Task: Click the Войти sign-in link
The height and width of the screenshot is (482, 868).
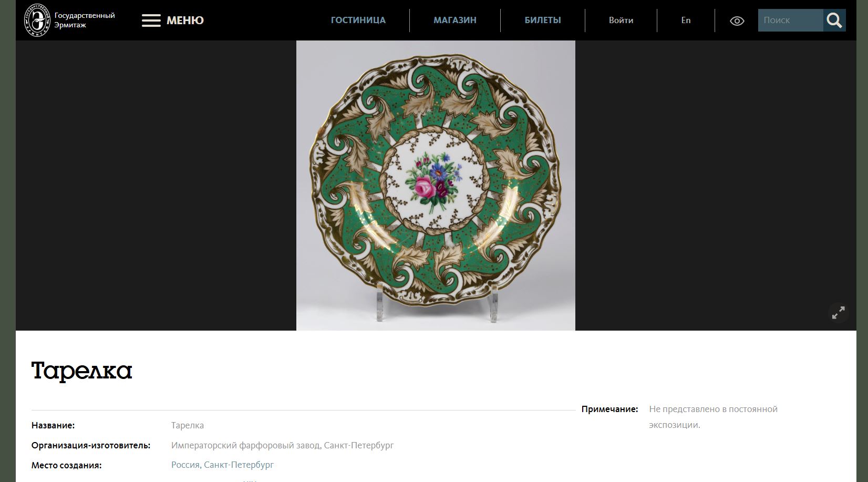Action: [x=621, y=20]
